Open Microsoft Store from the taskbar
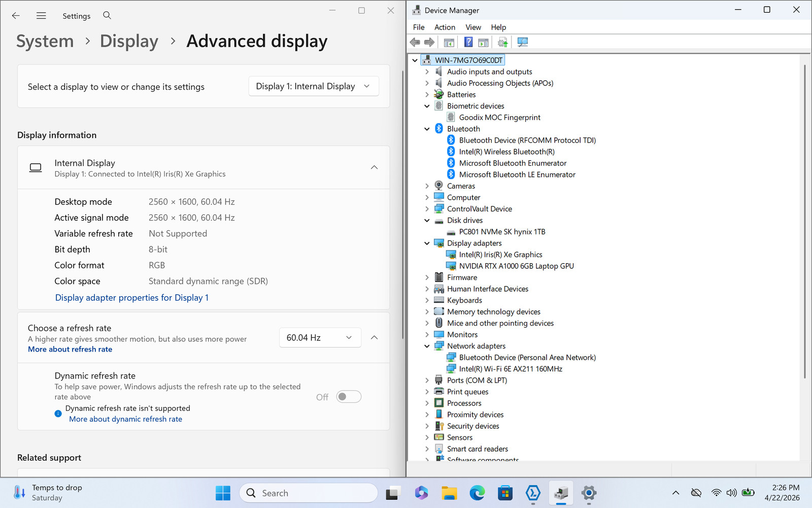Viewport: 812px width, 508px height. click(505, 493)
